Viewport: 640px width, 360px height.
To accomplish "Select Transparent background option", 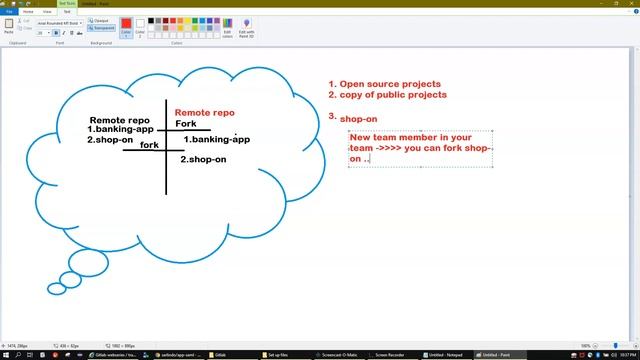I will tap(101, 28).
